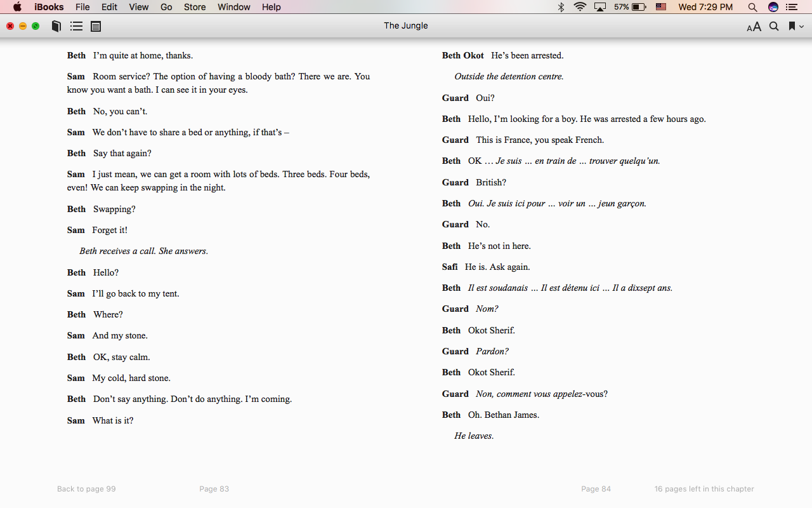Click the line 'He is. Ask again.'
This screenshot has height=508, width=812.
click(497, 267)
